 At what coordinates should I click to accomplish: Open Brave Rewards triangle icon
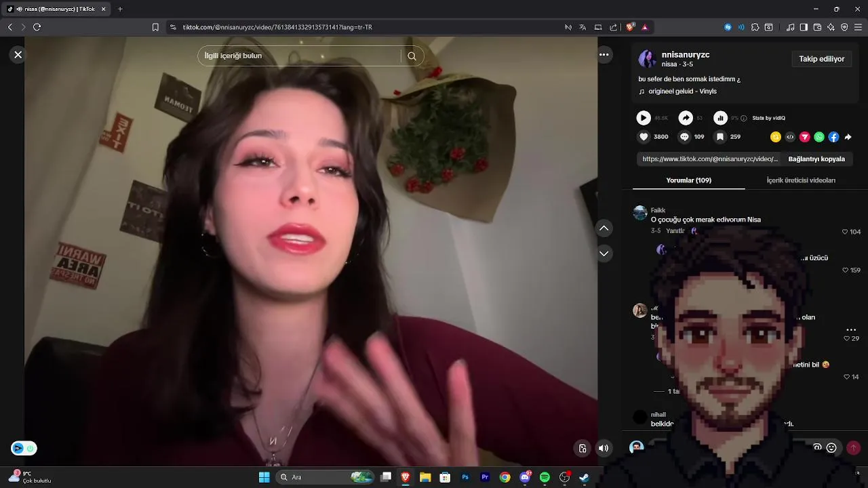644,27
